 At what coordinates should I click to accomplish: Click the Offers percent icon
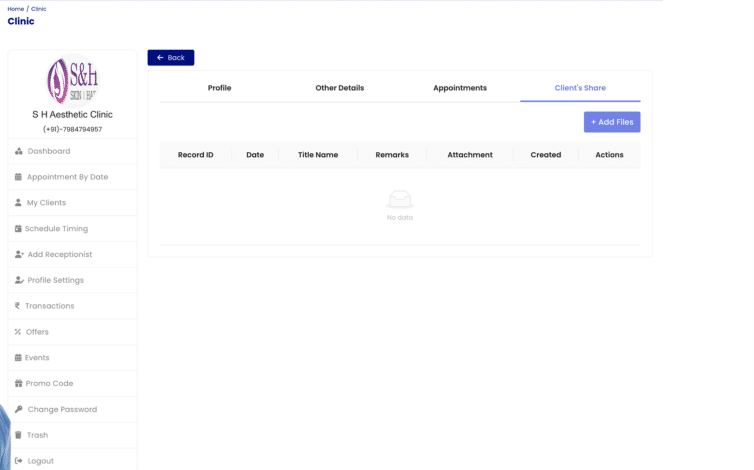pyautogui.click(x=18, y=331)
